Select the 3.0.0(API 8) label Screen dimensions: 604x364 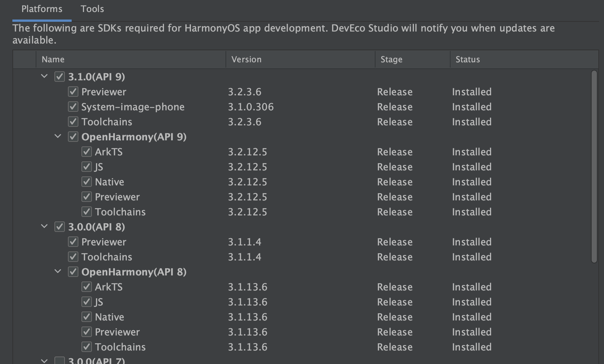96,227
